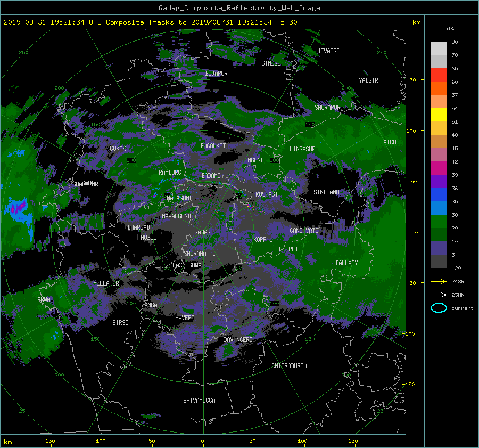Select the yellow 51 dBZ color swatch
The height and width of the screenshot is (448, 479).
pyautogui.click(x=439, y=115)
